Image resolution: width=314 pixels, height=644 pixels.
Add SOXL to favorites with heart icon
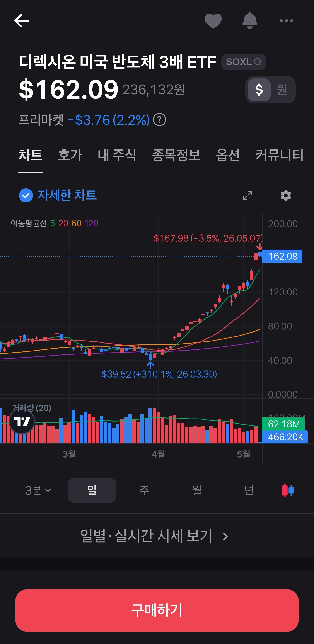[213, 20]
